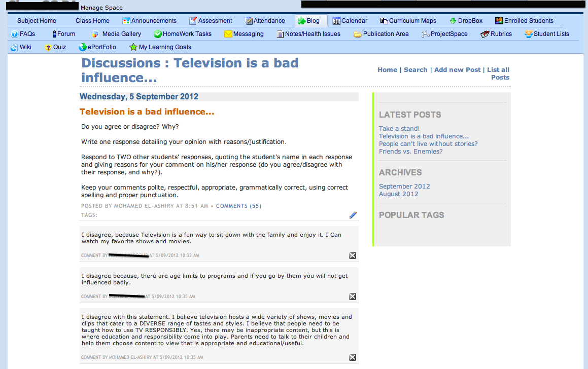View the Comments (55) link
Screen dimensions: 588x369
(238, 206)
